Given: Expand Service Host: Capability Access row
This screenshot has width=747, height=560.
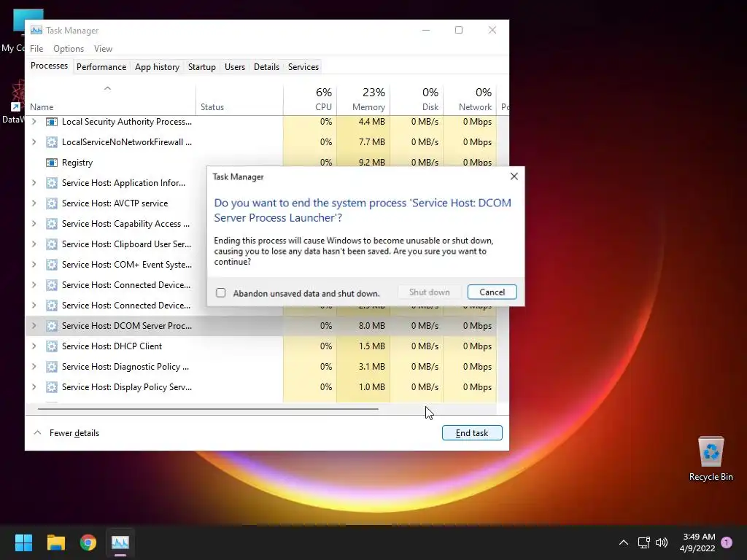Looking at the screenshot, I should [34, 224].
